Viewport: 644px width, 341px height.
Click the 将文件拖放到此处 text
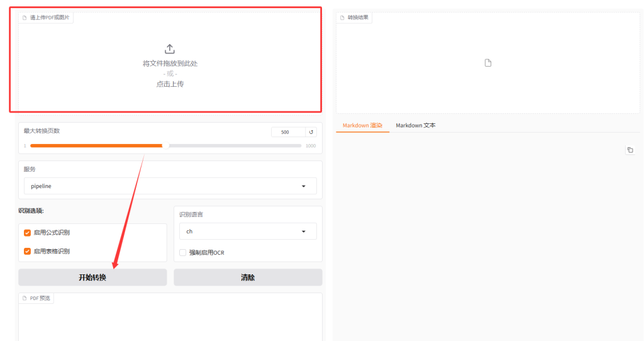pos(170,64)
